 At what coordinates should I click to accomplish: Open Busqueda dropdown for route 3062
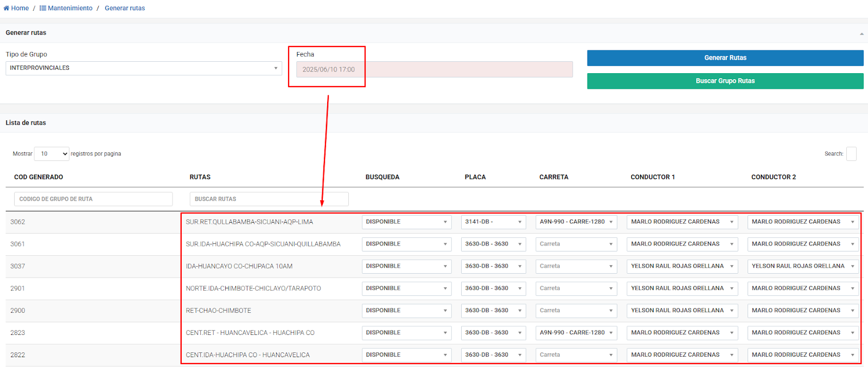(406, 222)
